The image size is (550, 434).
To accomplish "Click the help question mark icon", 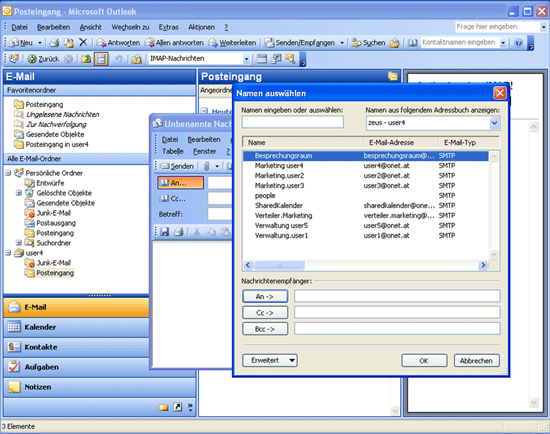I will pyautogui.click(x=518, y=43).
